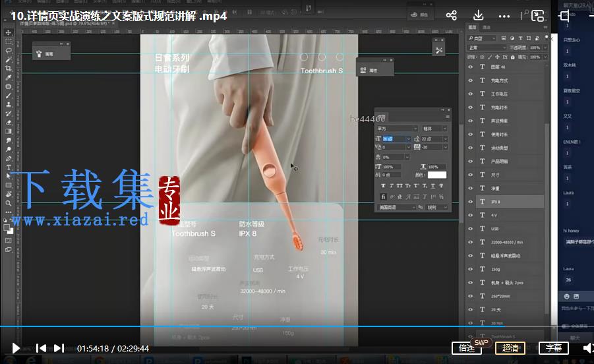The image size is (594, 364).
Task: Click the adjustment layer filter icon
Action: tap(512, 38)
